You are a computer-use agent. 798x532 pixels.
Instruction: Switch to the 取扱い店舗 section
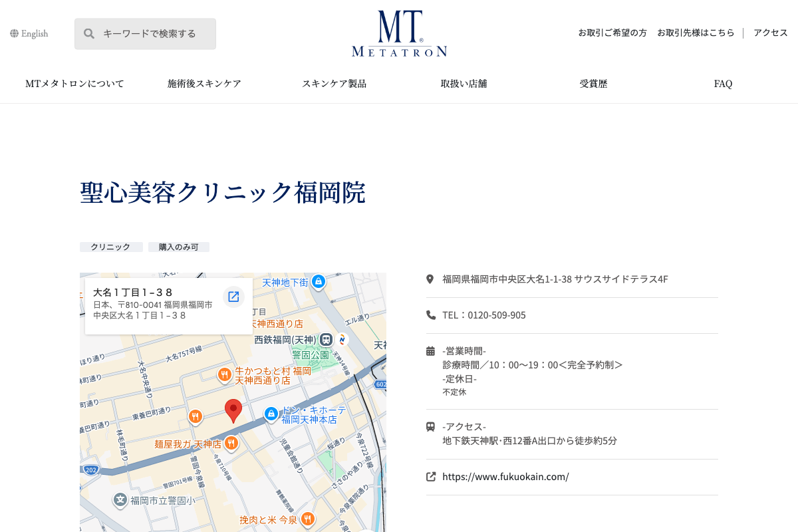tap(463, 84)
